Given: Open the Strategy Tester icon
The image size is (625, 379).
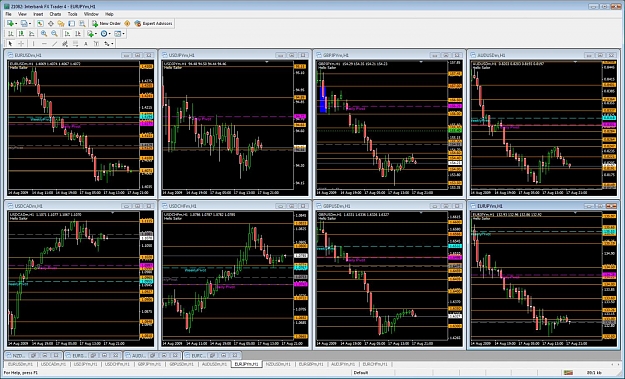Looking at the screenshot, I should [82, 24].
